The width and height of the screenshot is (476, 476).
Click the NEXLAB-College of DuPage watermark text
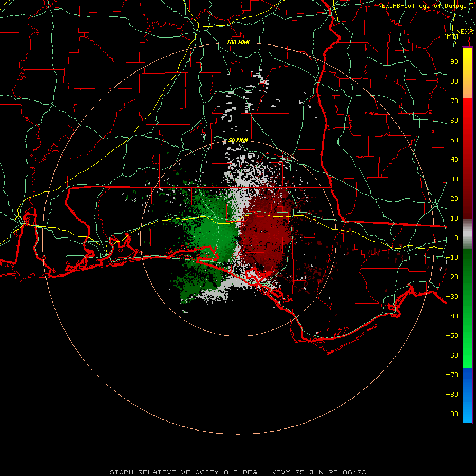tap(425, 6)
